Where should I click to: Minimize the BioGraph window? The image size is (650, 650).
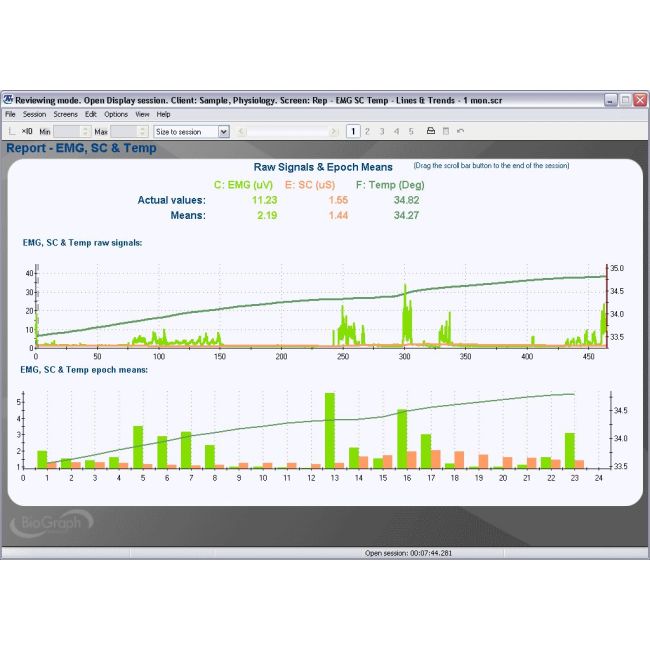pos(611,100)
